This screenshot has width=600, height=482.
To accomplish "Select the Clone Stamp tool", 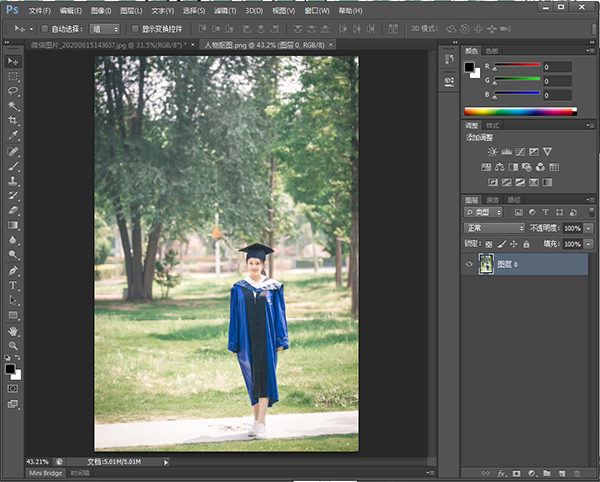I will tap(13, 181).
